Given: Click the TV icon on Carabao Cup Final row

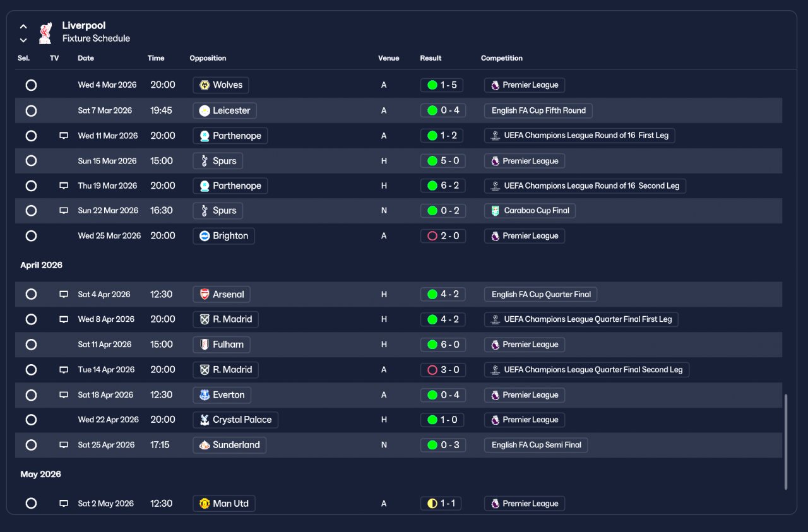Looking at the screenshot, I should pos(64,211).
